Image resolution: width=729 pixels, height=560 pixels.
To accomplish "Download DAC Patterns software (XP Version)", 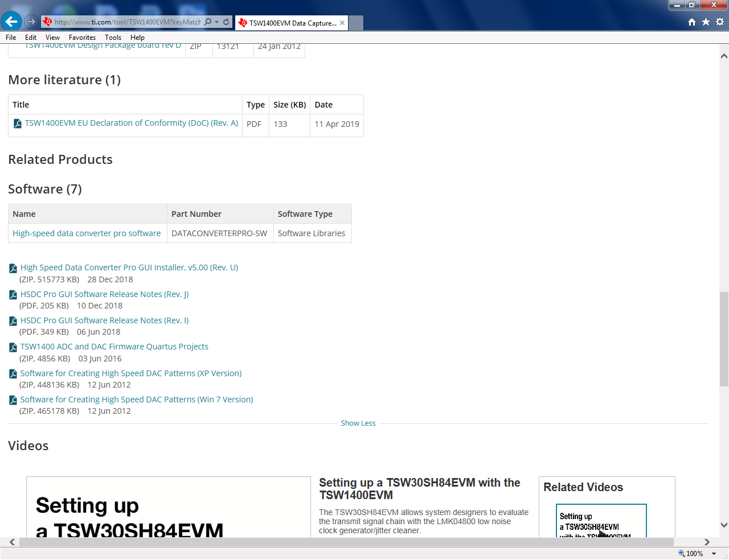I will tap(131, 373).
